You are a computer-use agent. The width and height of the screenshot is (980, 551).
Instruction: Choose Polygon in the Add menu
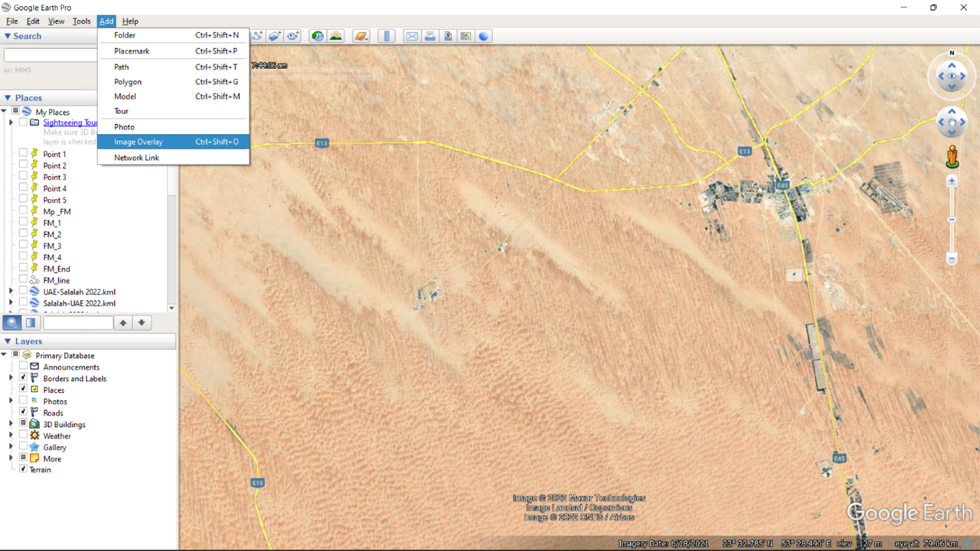pyautogui.click(x=173, y=81)
